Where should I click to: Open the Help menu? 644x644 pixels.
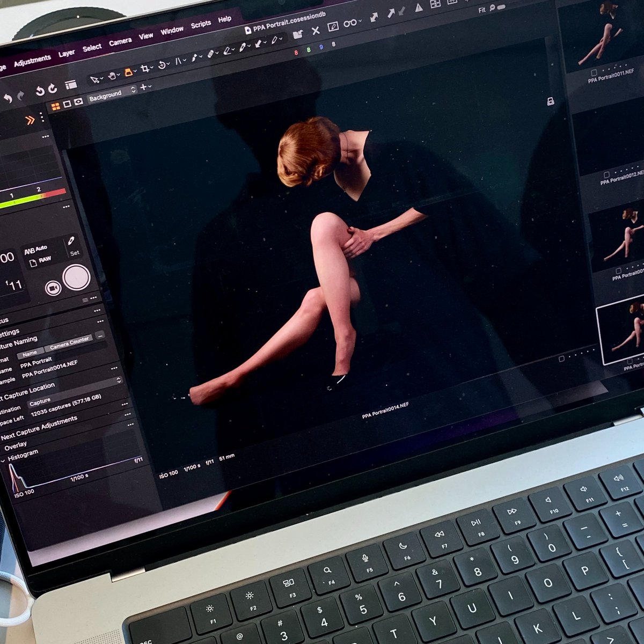pyautogui.click(x=225, y=19)
